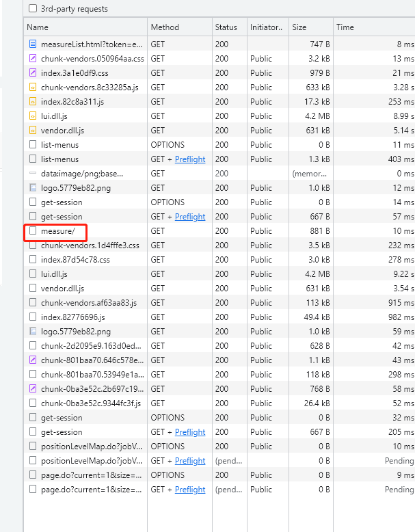Click the stylesheet icon for chunk-0ba3e52c.2b697c19 file
The width and height of the screenshot is (415, 532).
[x=33, y=389]
